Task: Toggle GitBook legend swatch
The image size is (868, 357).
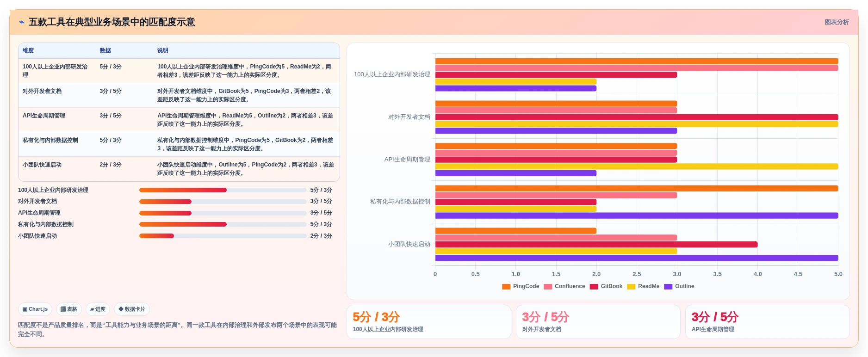Action: click(x=594, y=287)
